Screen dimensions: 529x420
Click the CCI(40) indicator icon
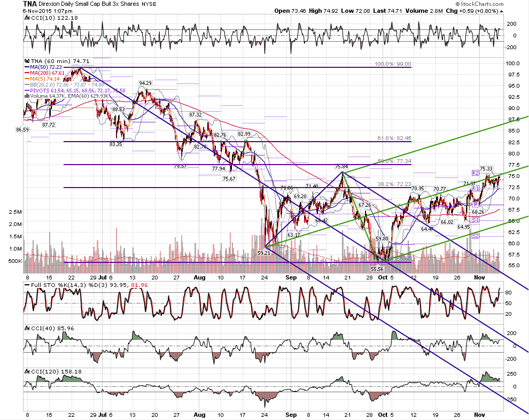coord(27,328)
